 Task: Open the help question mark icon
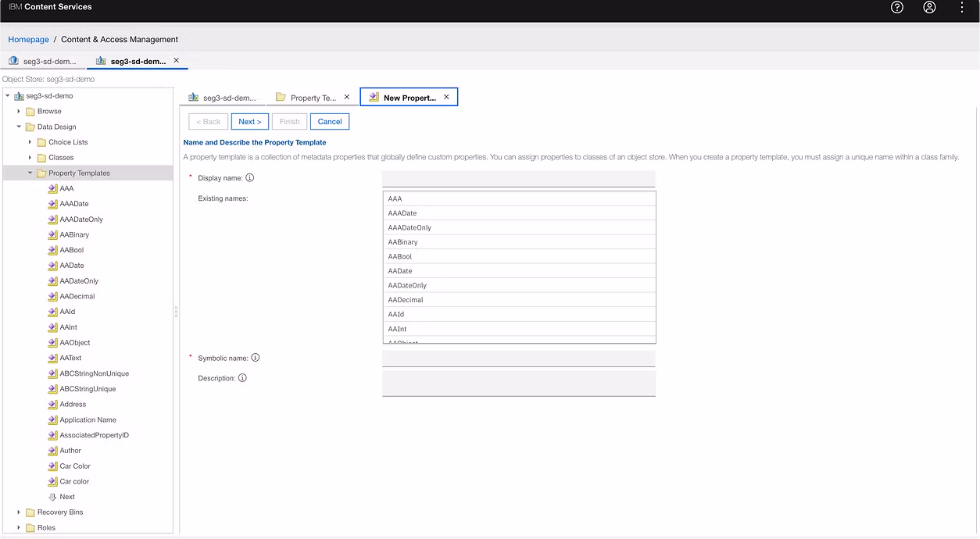pos(897,7)
